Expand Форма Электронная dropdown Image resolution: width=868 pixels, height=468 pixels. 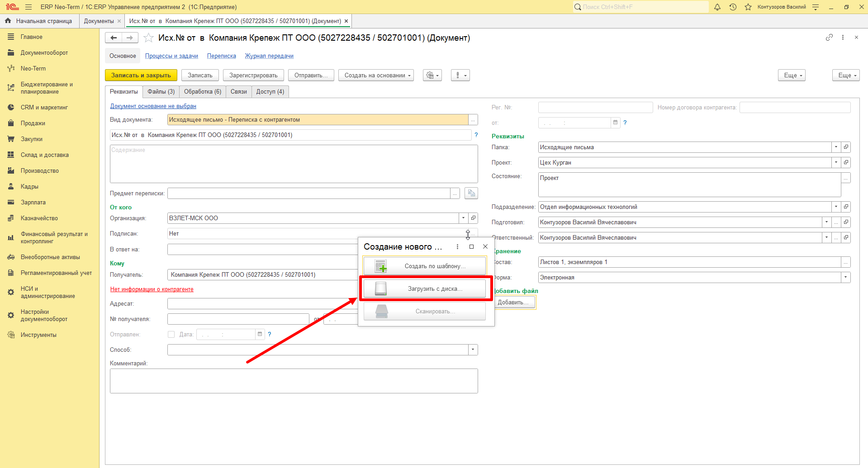(x=846, y=278)
